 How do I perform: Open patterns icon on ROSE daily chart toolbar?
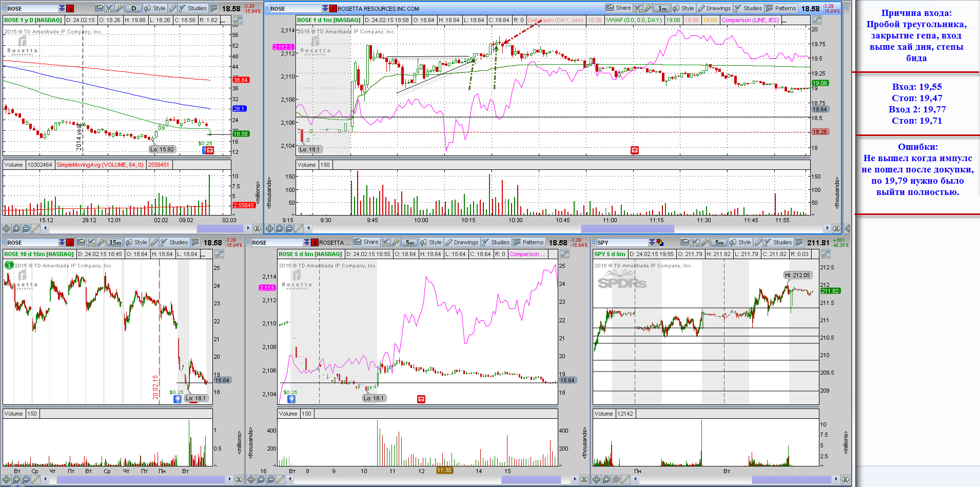click(213, 8)
